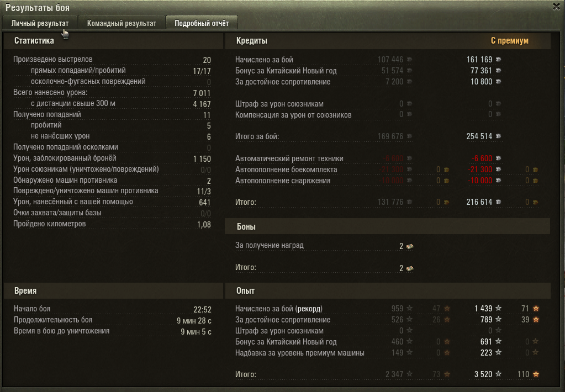Viewport: 565px width, 392px height.
Task: Click the experience star next to 1 439
Action: tap(499, 309)
